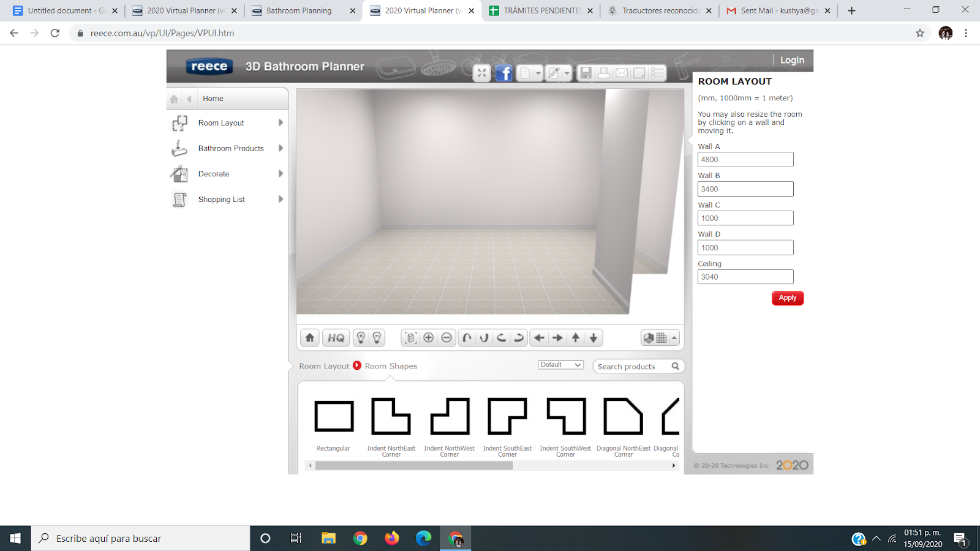Open the Shopping List menu

pyautogui.click(x=221, y=200)
